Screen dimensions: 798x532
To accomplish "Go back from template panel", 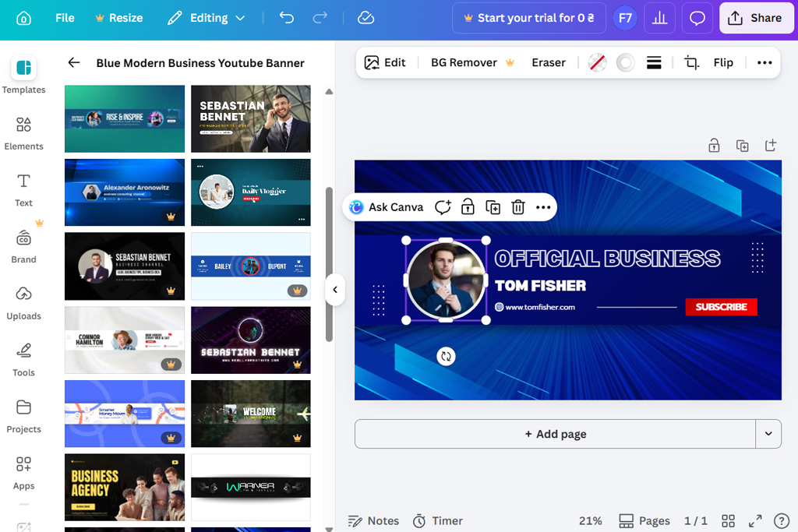I will [74, 62].
